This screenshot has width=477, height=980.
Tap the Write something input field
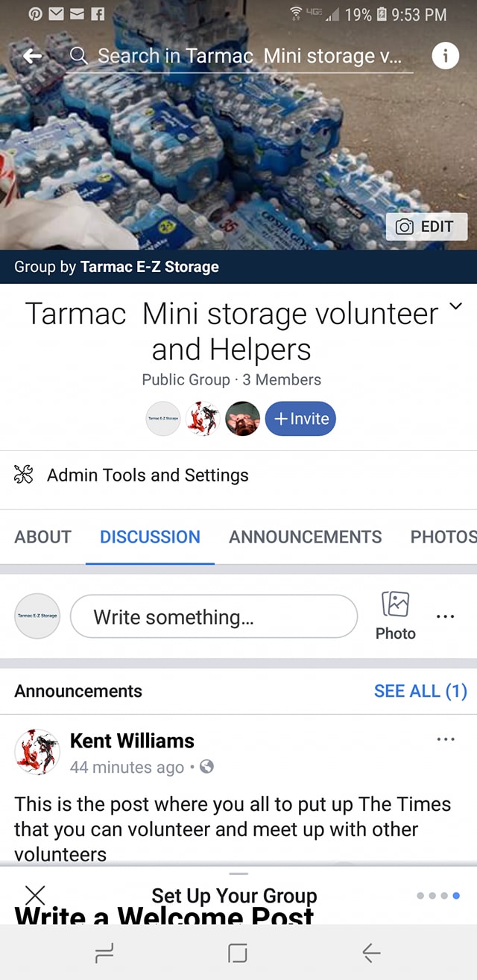tap(214, 616)
